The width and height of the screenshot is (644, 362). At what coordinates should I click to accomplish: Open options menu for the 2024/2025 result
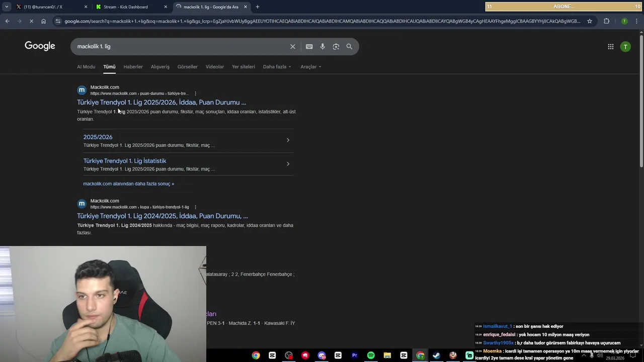pos(195,207)
